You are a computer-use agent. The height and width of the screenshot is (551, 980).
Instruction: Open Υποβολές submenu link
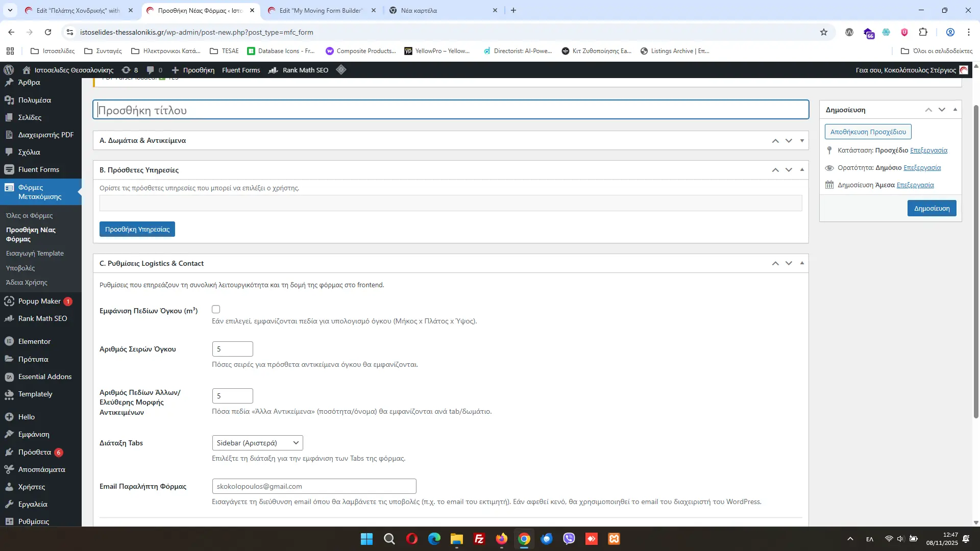(20, 268)
